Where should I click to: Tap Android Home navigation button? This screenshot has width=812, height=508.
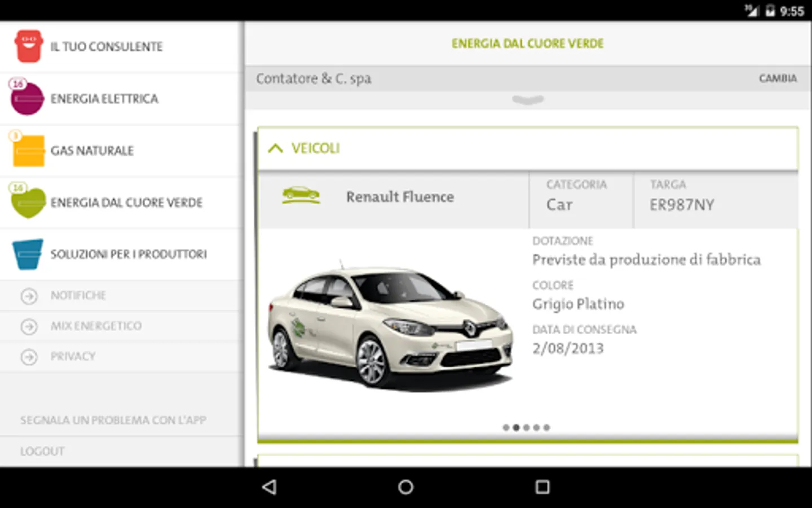coord(405,487)
